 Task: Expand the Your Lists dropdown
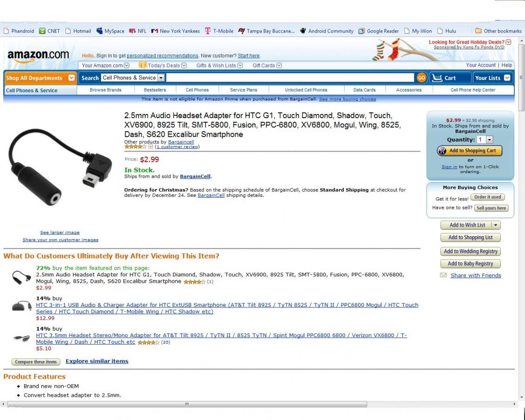point(507,78)
